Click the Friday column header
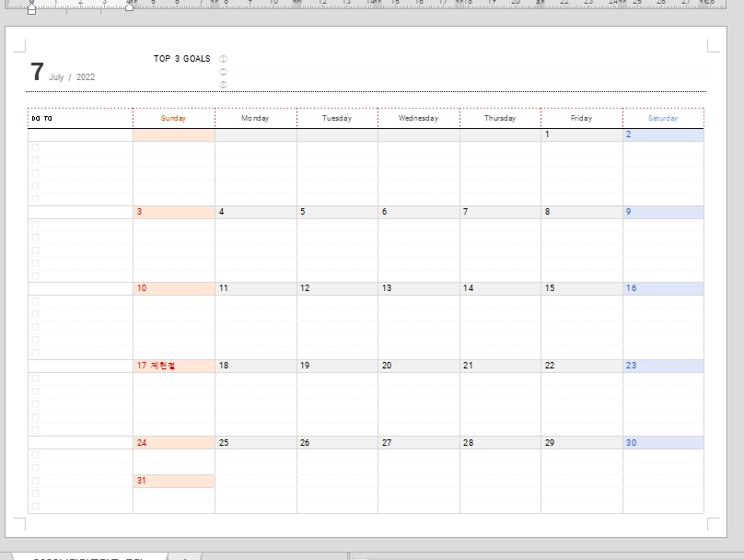 click(581, 118)
